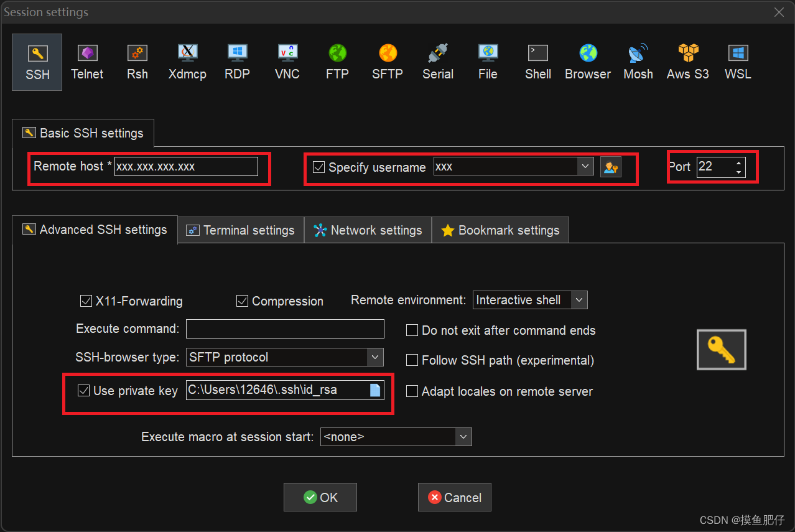Enable Follow SSH path (experimental)

(x=412, y=360)
